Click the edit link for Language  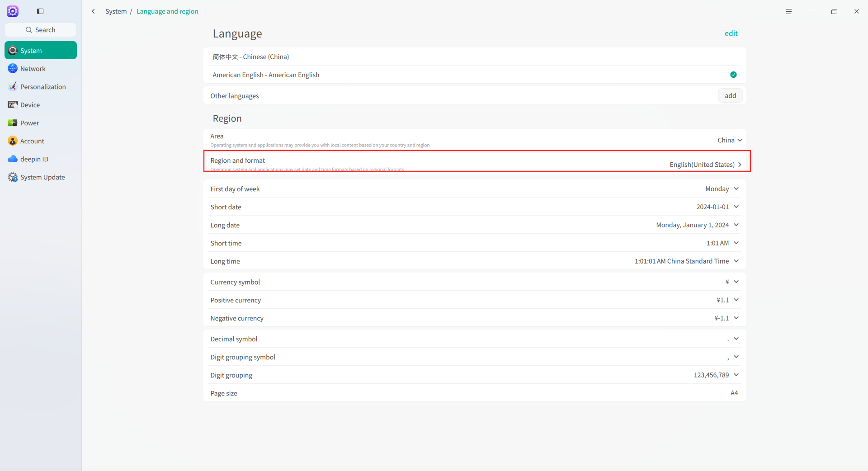[x=731, y=33]
